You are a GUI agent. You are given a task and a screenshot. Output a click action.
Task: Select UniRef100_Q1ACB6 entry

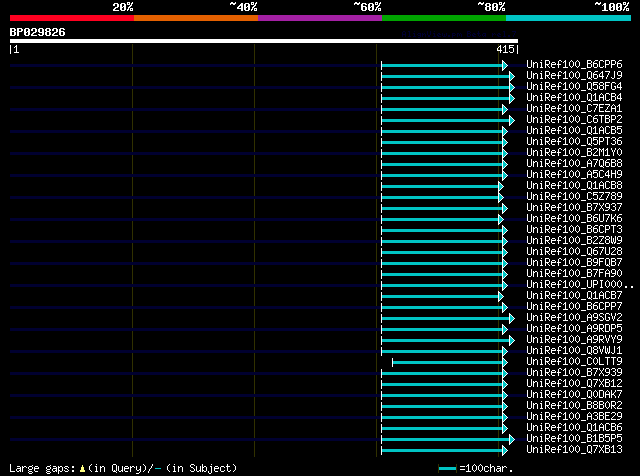[574, 428]
